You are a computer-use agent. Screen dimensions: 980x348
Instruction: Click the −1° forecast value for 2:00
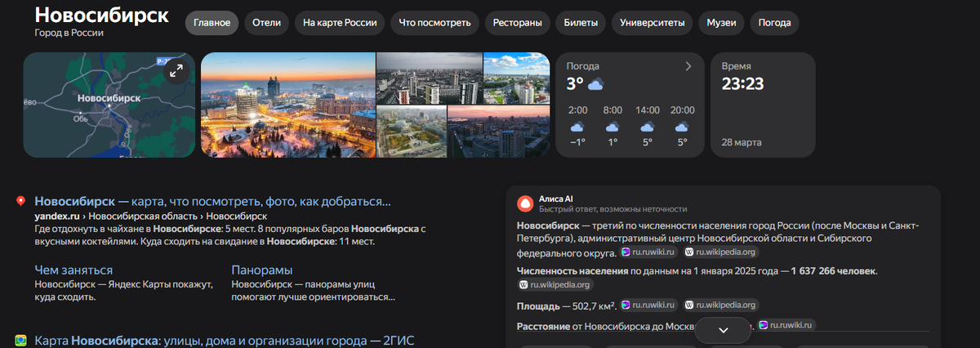pos(577,143)
